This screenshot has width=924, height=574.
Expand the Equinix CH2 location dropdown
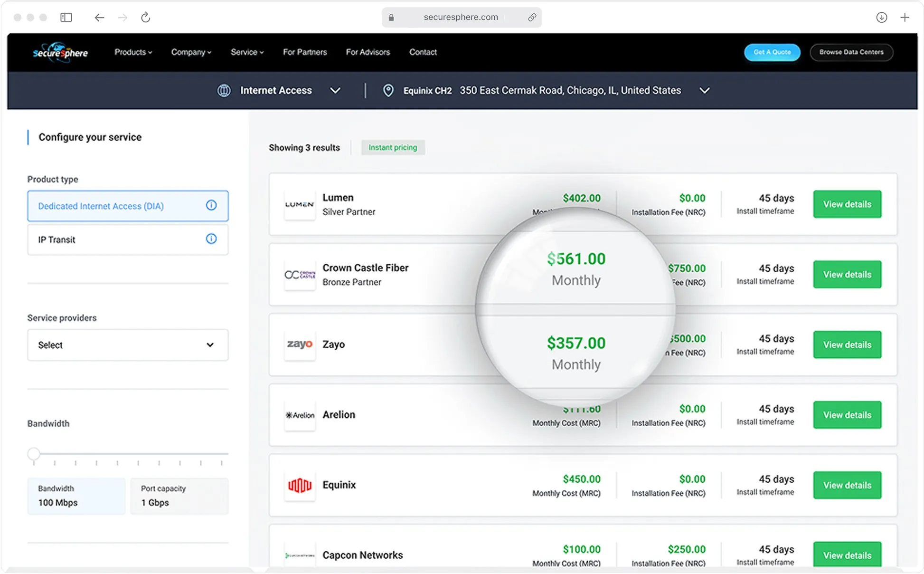coord(704,90)
